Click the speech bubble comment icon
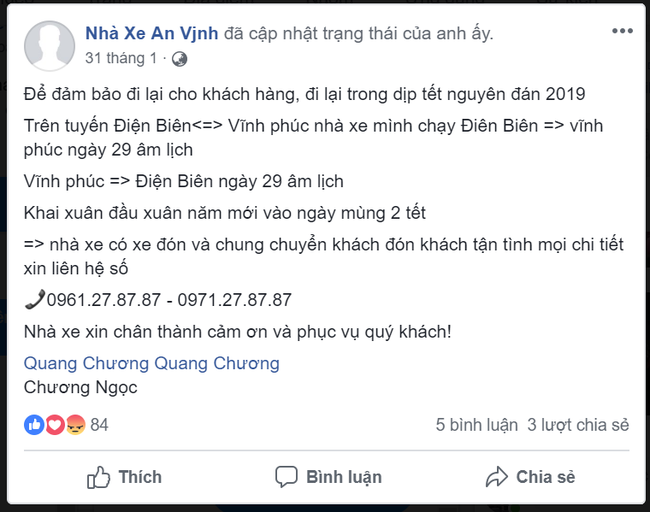 coord(286,476)
